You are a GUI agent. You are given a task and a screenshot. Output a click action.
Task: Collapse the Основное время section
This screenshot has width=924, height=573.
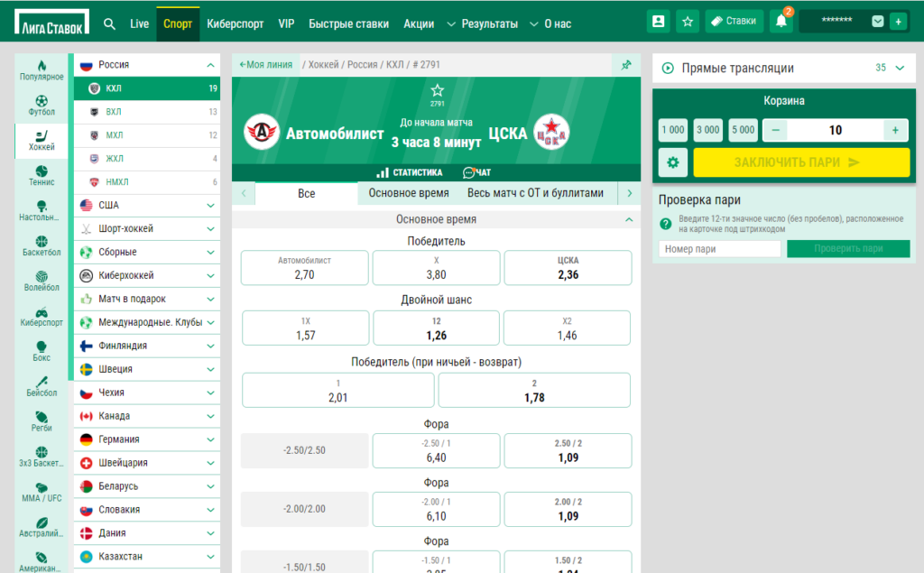629,219
